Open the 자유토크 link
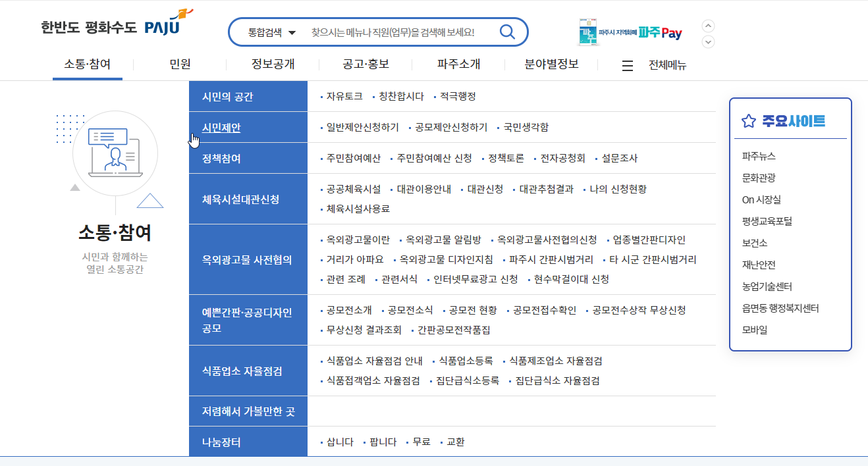Image resolution: width=868 pixels, height=466 pixels. click(x=344, y=96)
